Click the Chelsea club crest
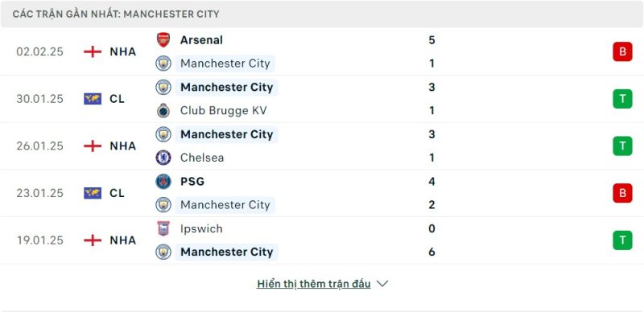The width and height of the screenshot is (644, 312). tap(163, 158)
